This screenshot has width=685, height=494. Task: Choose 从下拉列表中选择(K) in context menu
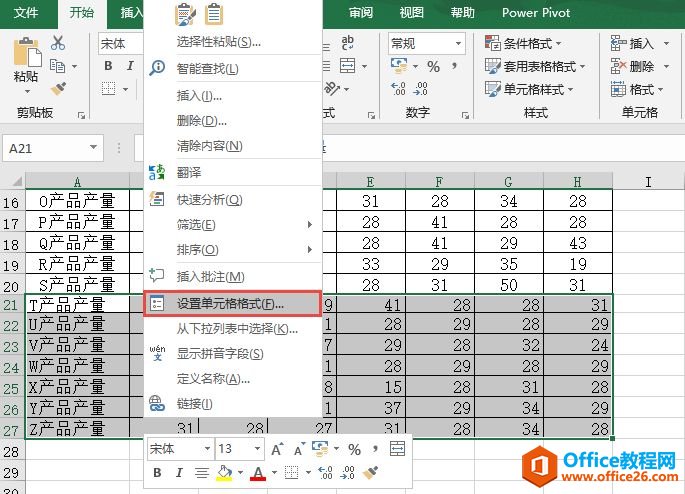233,328
